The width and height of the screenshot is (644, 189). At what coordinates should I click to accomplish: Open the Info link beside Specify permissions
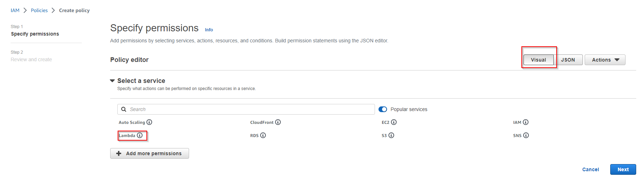coord(209,30)
